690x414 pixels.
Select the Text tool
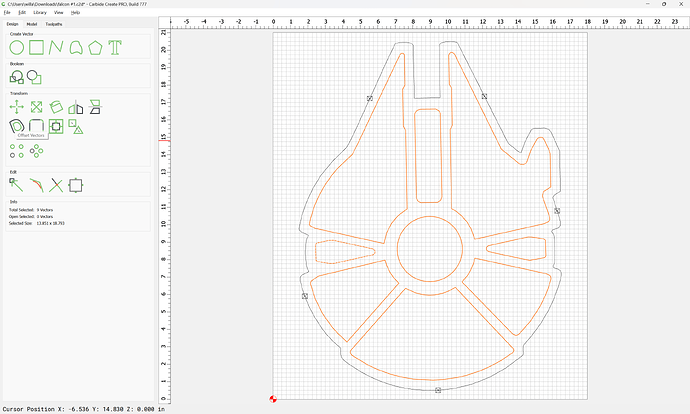click(115, 48)
